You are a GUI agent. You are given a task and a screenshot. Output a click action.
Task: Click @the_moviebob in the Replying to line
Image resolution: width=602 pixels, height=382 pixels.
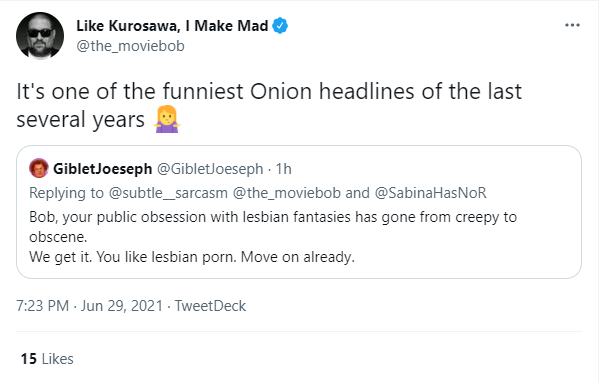[x=287, y=193]
